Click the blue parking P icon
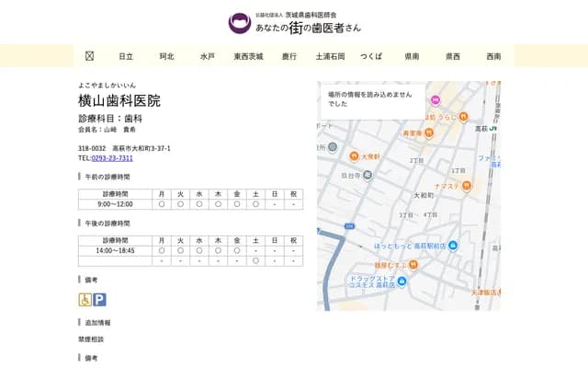Screen dimensions: 588x368 point(99,300)
